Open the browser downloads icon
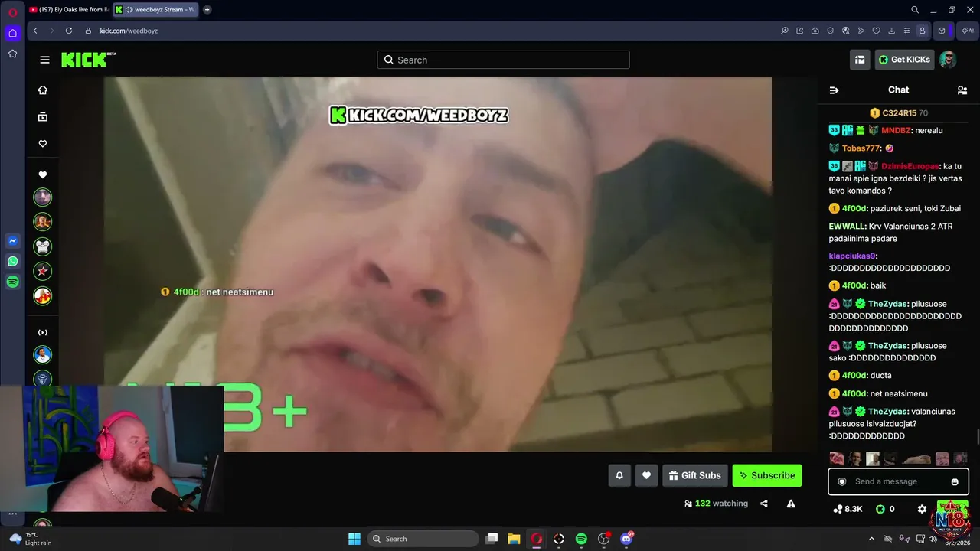Image resolution: width=980 pixels, height=551 pixels. pyautogui.click(x=892, y=31)
